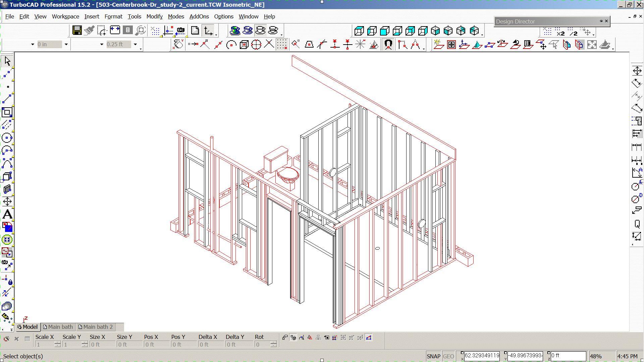This screenshot has height=362, width=644.
Task: Toggle the GEO snap mode button
Action: click(448, 355)
